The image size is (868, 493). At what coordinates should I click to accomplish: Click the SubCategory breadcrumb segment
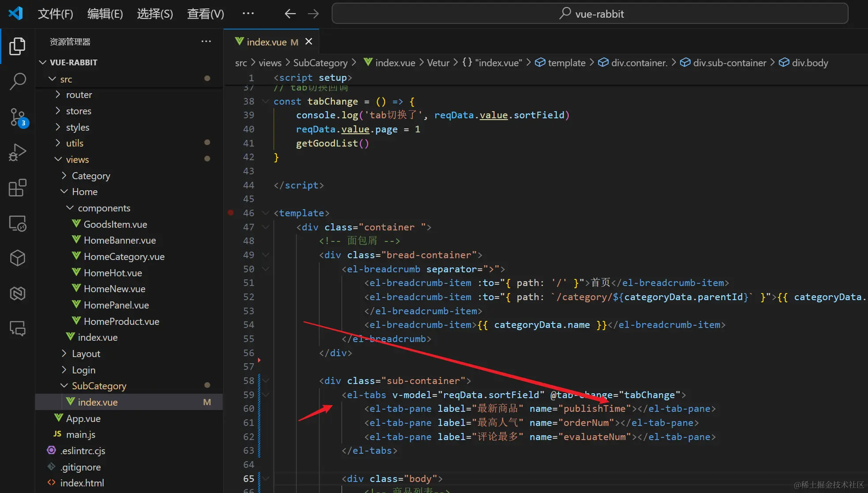(x=320, y=63)
